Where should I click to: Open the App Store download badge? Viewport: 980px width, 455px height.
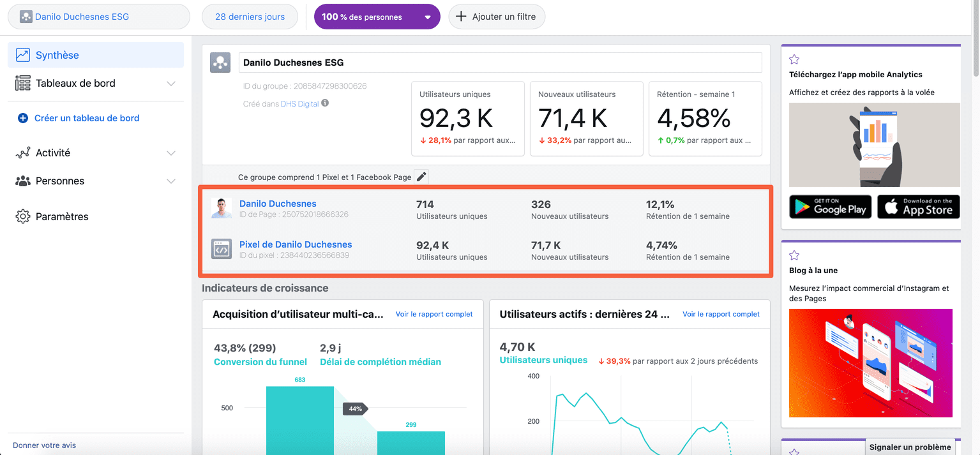(919, 207)
